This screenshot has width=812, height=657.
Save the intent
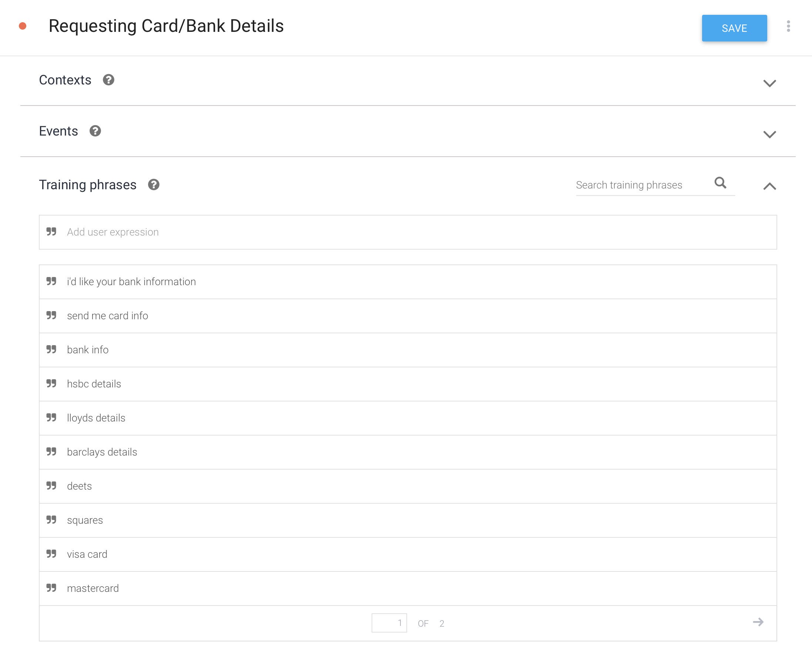click(734, 29)
